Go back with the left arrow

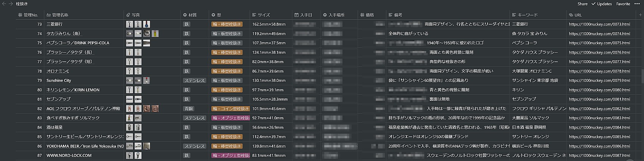4,4
